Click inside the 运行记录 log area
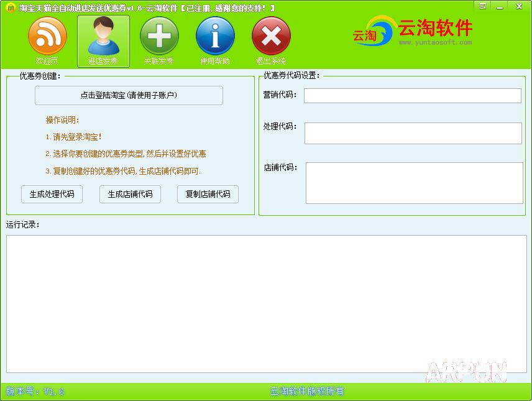Screen dimensions: 532x401 [x=266, y=303]
